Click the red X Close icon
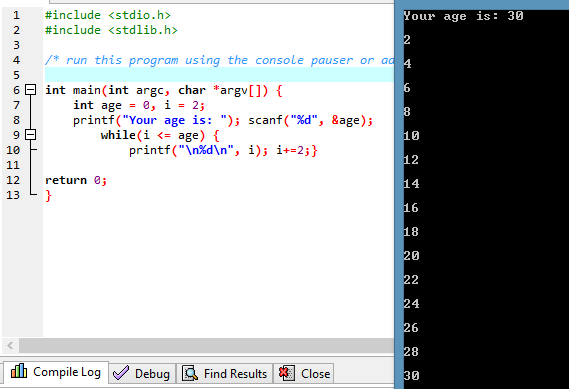The width and height of the screenshot is (569, 389). pos(286,373)
